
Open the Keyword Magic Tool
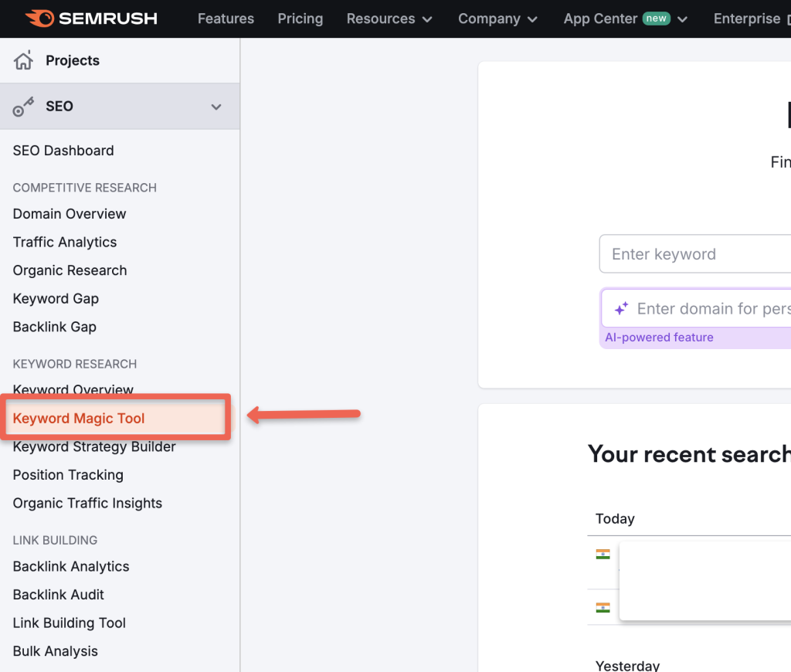79,418
